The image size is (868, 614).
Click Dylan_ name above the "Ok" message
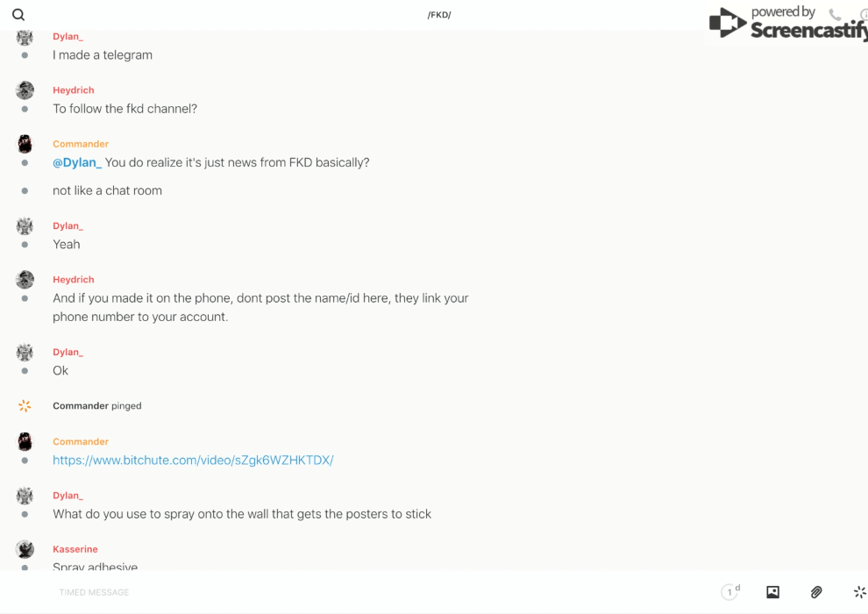pyautogui.click(x=68, y=353)
